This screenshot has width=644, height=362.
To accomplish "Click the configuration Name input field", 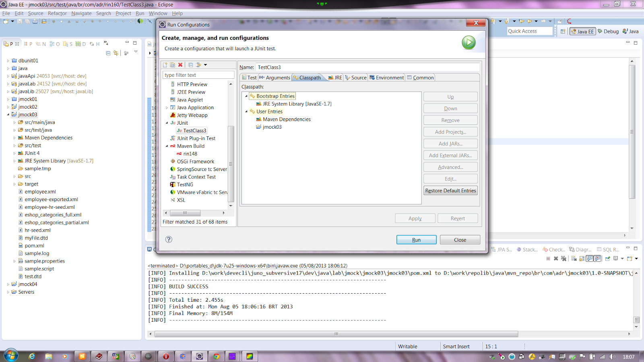I will (368, 67).
